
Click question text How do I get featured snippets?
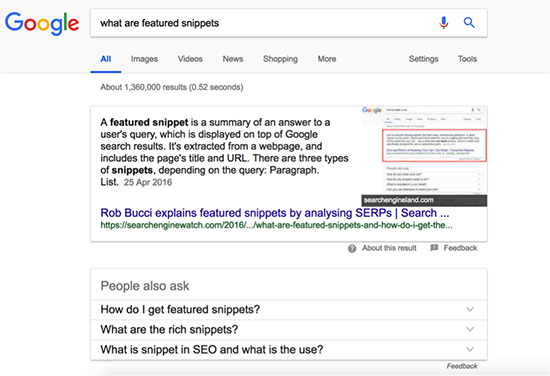180,309
